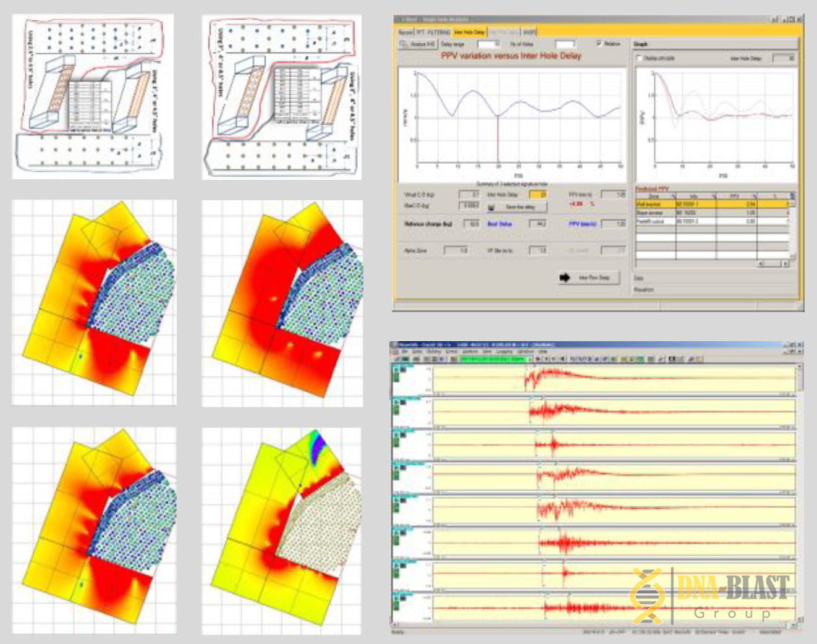The height and width of the screenshot is (644, 817).
Task: Toggle the Relative checkbox
Action: coord(599,44)
